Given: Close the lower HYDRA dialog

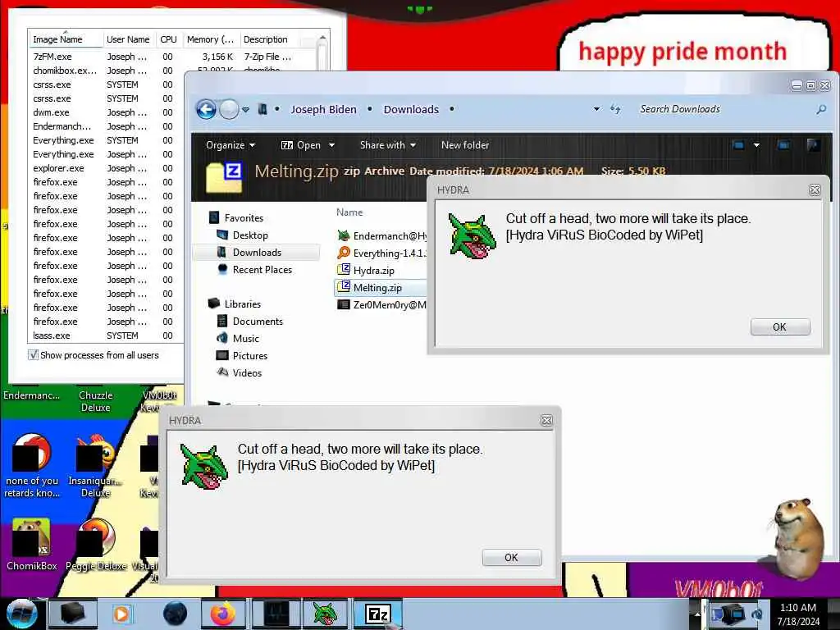Looking at the screenshot, I should [x=546, y=421].
